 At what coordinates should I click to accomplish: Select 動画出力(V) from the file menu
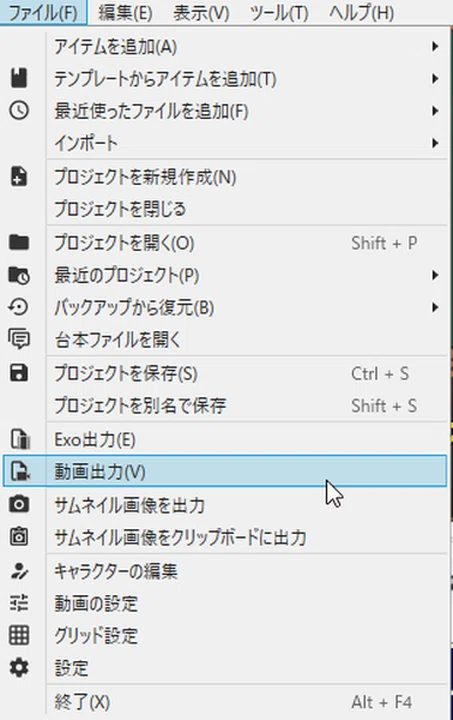[x=225, y=471]
